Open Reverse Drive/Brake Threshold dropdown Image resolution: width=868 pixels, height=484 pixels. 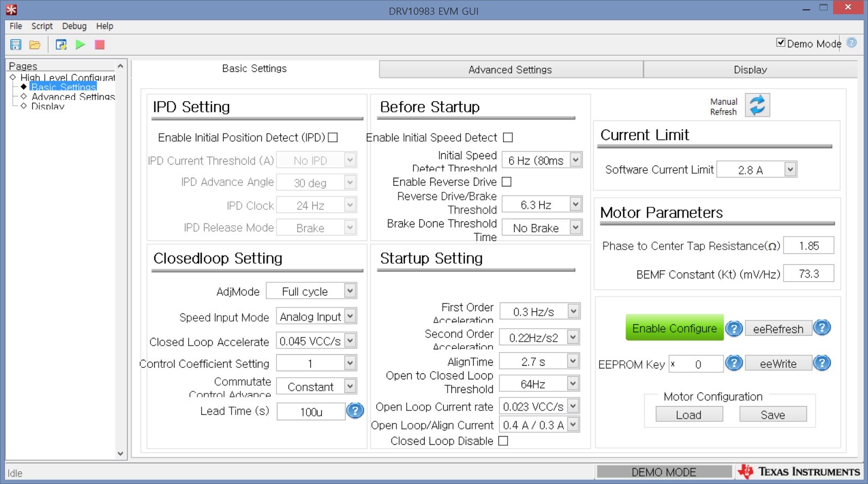[x=542, y=205]
